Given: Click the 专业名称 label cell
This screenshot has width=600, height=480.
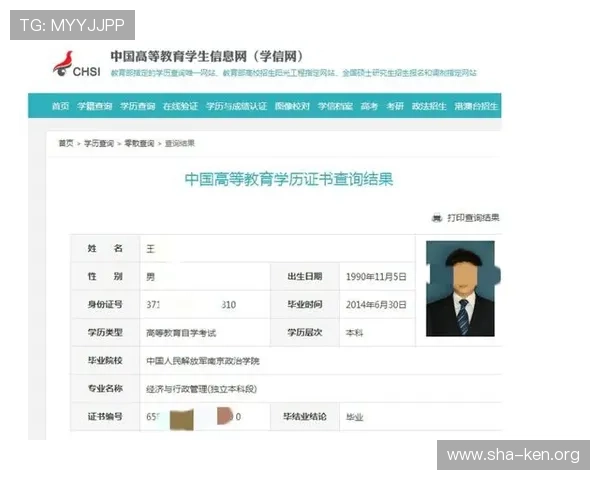Looking at the screenshot, I should (105, 388).
